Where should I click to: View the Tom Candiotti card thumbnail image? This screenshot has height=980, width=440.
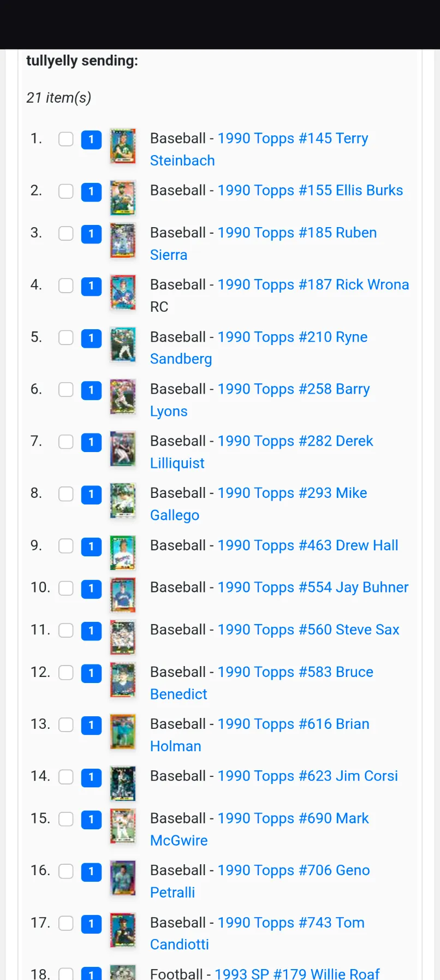pos(123,930)
